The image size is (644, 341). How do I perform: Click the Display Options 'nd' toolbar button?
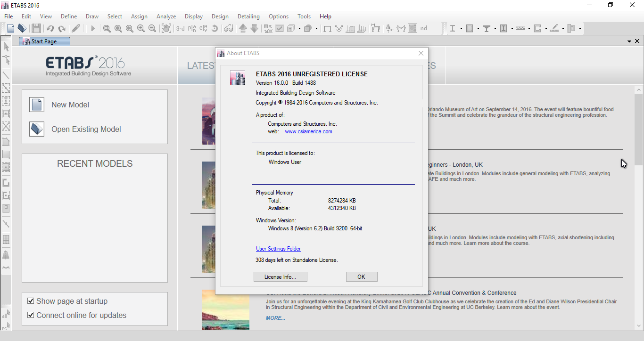pos(424,28)
